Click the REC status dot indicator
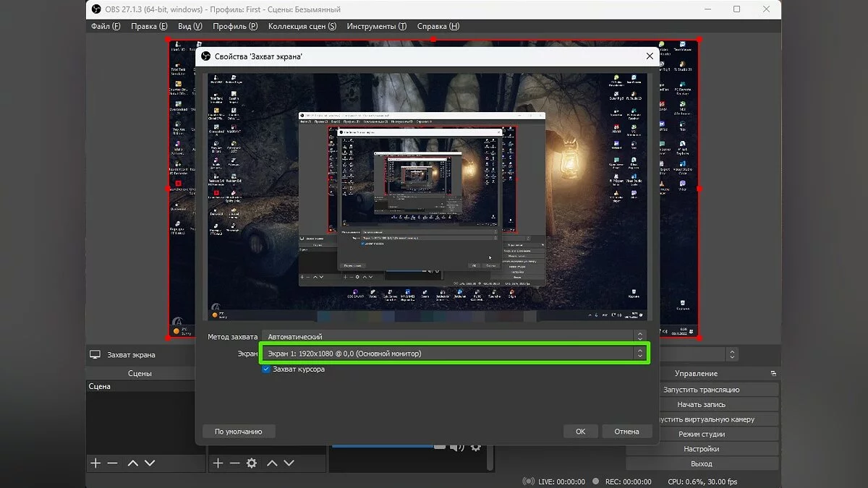The image size is (868, 488). (x=595, y=481)
